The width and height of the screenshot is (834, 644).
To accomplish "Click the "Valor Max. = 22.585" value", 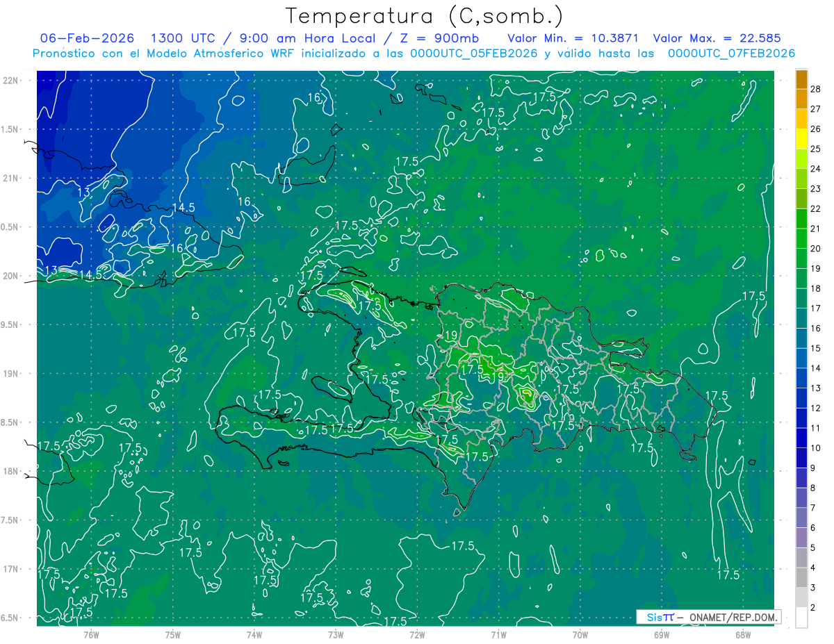I will pos(717,38).
